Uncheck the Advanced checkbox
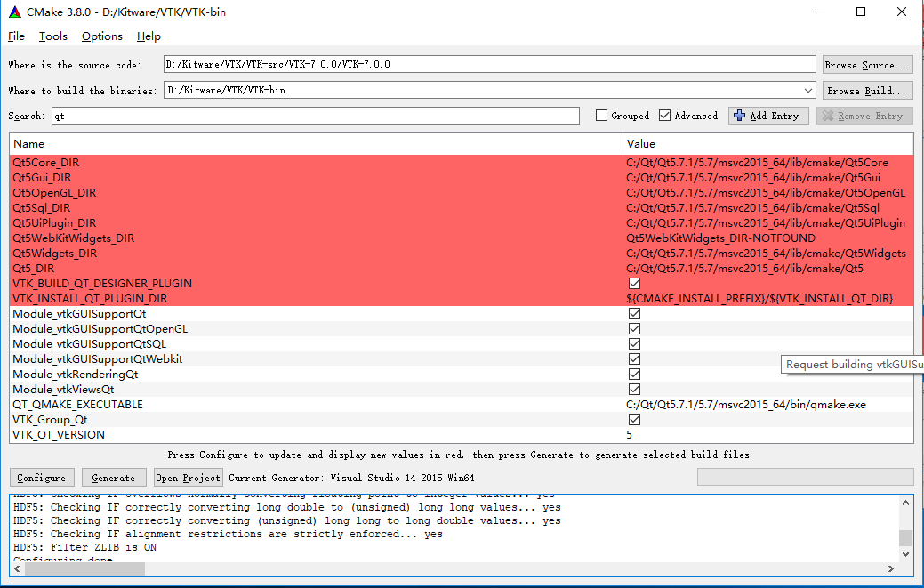The height and width of the screenshot is (588, 924). [664, 116]
